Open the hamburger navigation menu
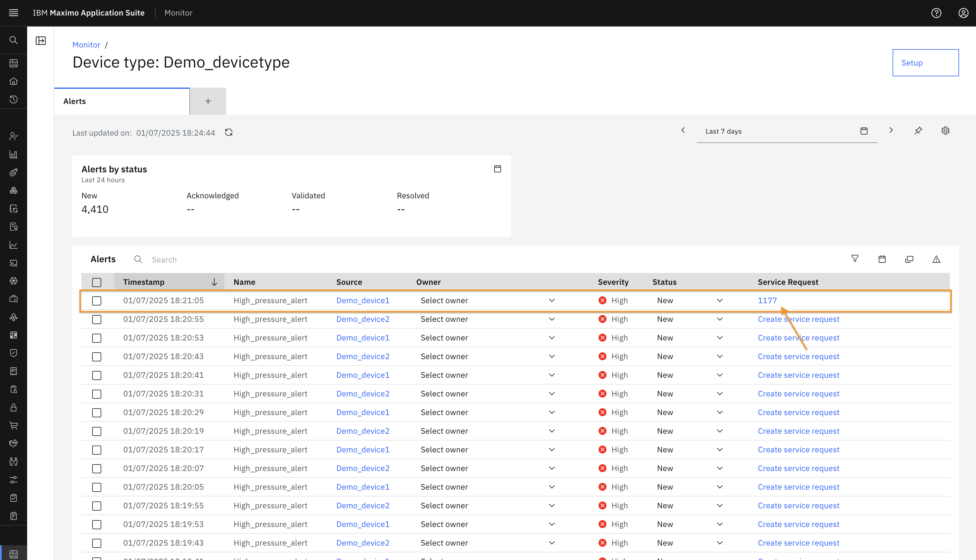Image resolution: width=976 pixels, height=560 pixels. click(14, 13)
